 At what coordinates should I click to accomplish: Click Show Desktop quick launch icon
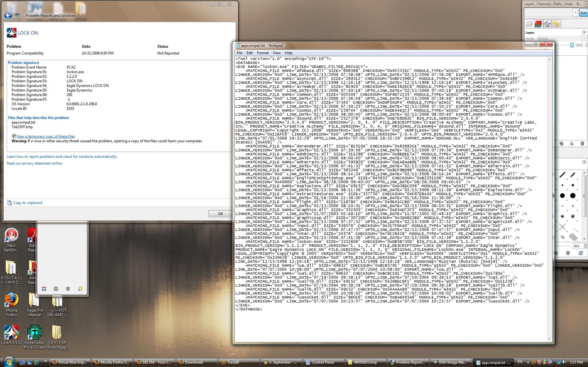coord(22,362)
